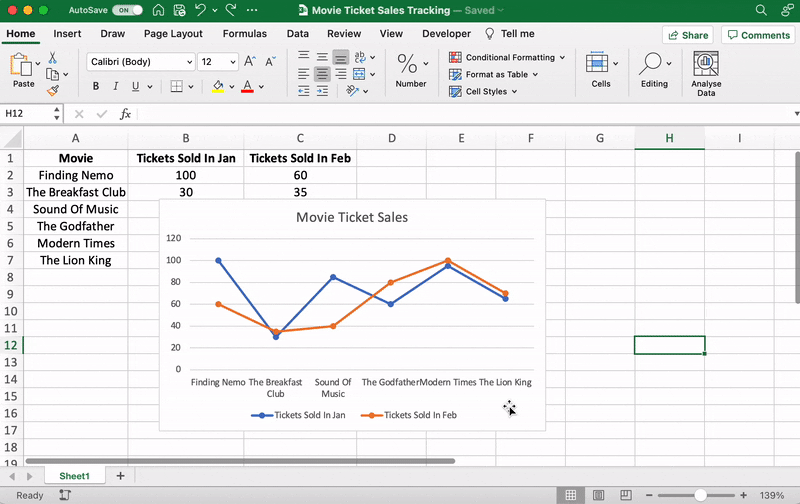Expand the borders dropdown arrow

pos(191,87)
